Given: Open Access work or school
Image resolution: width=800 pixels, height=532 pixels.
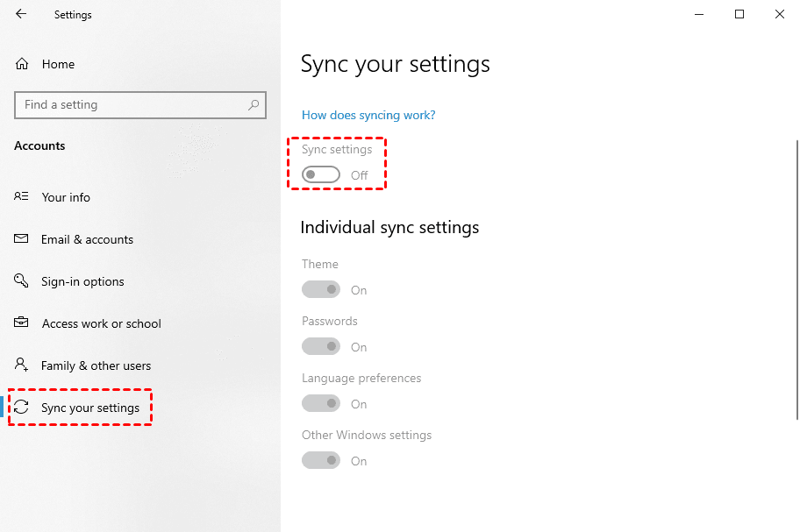Looking at the screenshot, I should click(101, 323).
